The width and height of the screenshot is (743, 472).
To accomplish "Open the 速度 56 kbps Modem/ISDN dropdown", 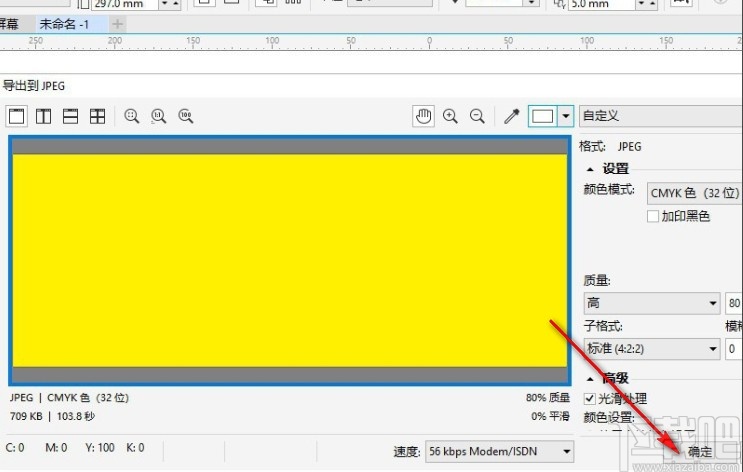I will pos(499,451).
